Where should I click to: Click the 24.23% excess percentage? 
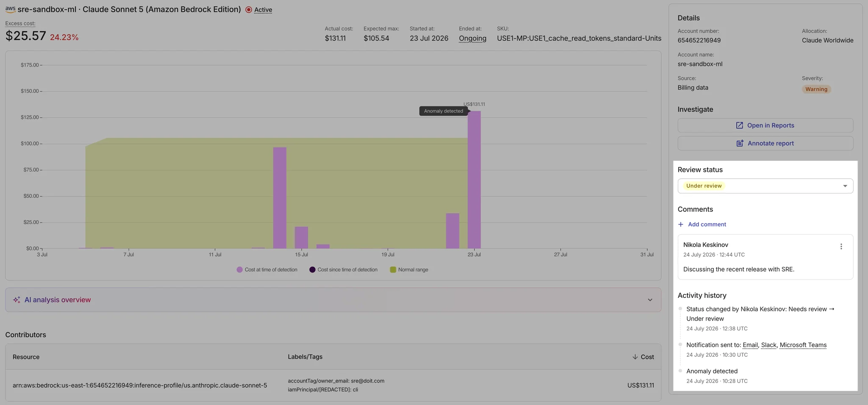pyautogui.click(x=64, y=37)
